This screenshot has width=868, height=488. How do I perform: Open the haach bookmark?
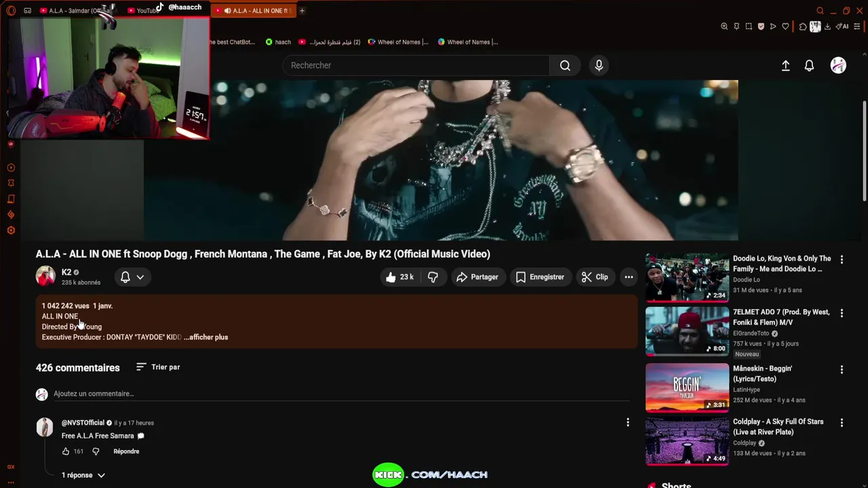tap(278, 42)
